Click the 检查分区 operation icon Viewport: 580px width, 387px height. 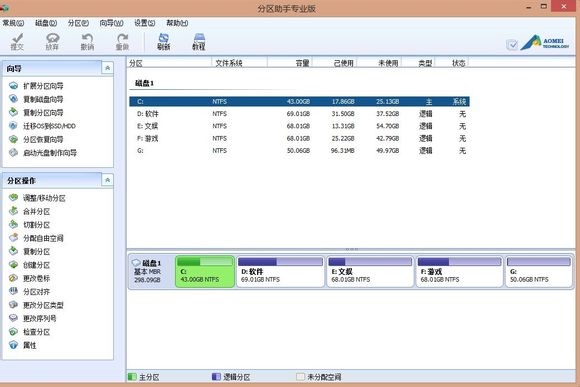point(13,332)
